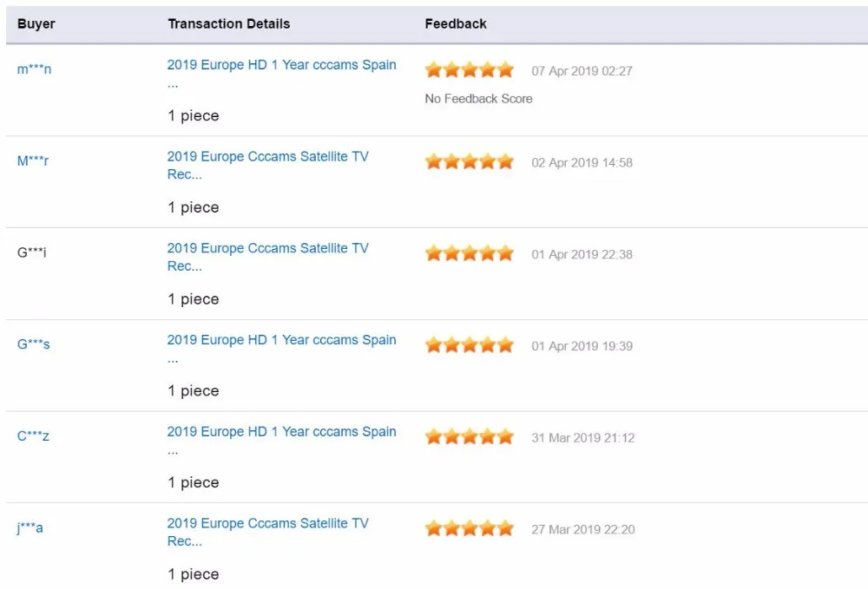Open G***i's Europe Cccams Satellite TV listing
The height and width of the screenshot is (589, 868).
(268, 257)
